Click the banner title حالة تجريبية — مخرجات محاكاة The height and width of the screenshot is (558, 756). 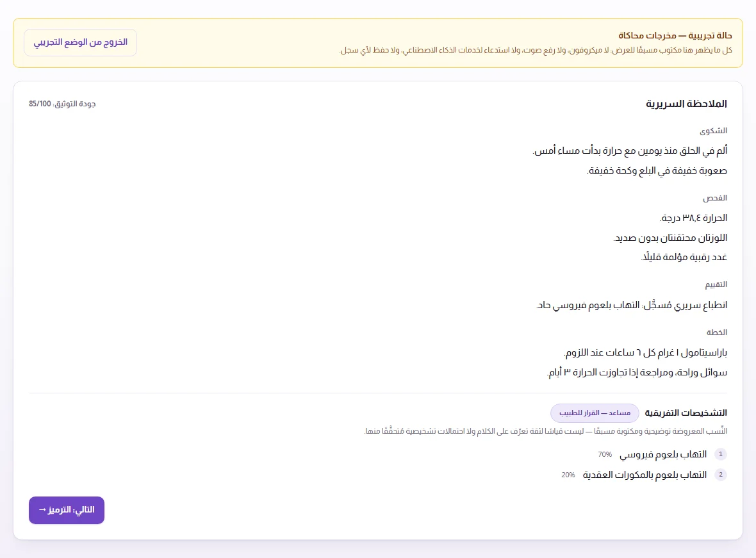pos(675,35)
